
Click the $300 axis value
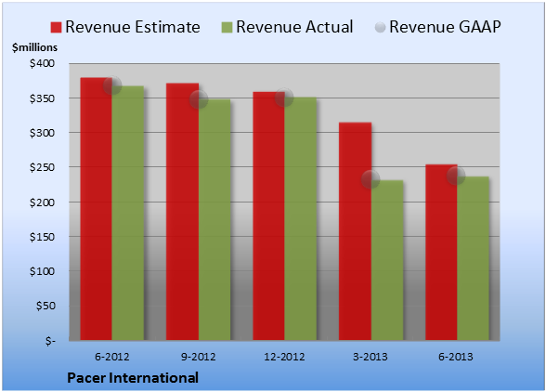[42, 133]
